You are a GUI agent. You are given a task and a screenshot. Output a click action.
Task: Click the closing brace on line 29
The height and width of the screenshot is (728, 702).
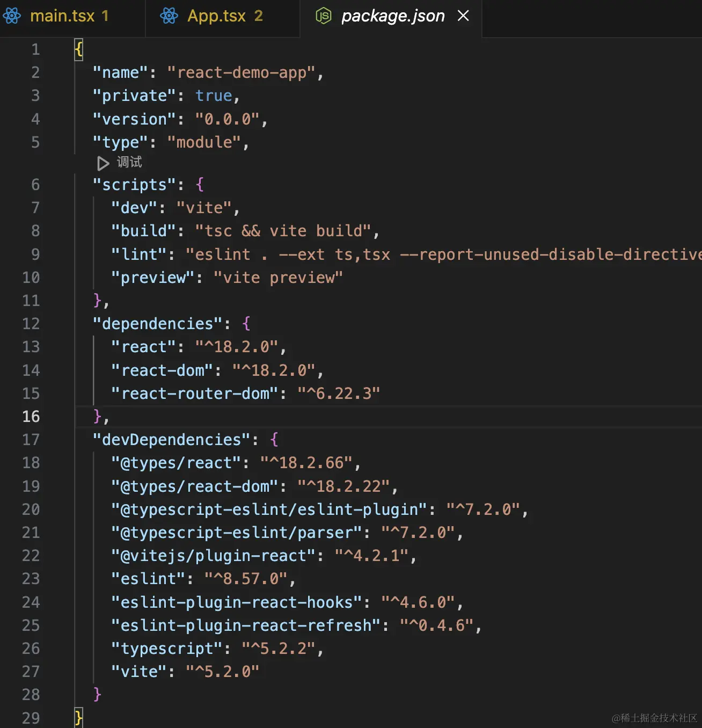[78, 718]
